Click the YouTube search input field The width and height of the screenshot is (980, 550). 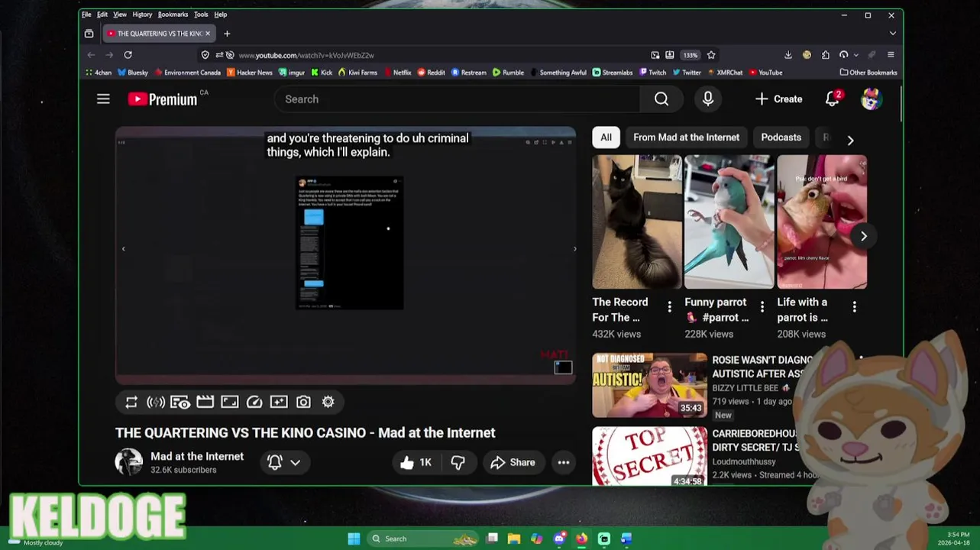tap(457, 99)
